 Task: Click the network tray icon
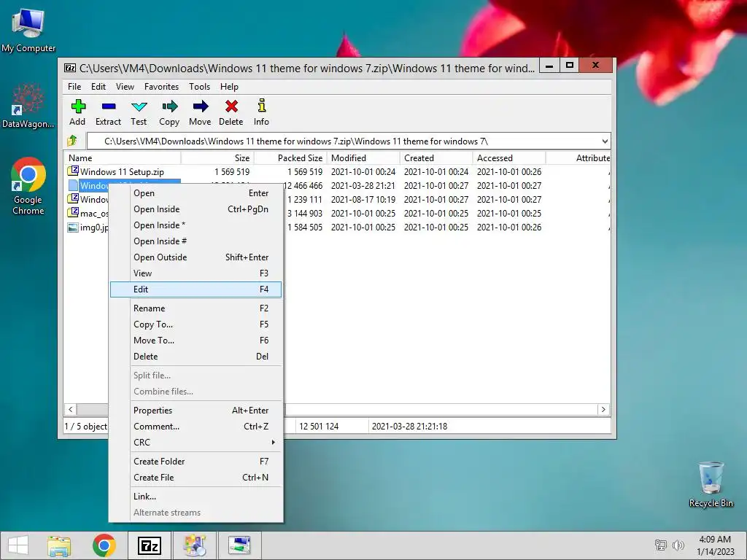click(661, 545)
